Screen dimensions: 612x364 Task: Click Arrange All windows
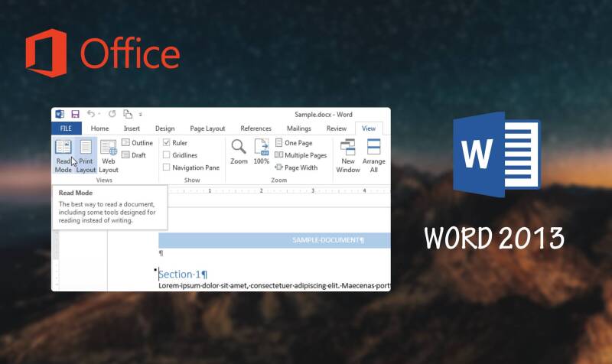[373, 156]
